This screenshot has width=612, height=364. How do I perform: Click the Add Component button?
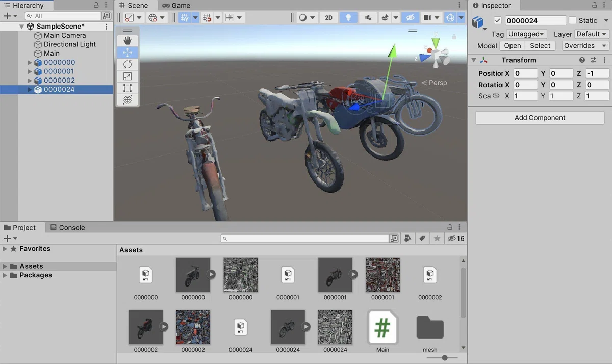click(540, 118)
